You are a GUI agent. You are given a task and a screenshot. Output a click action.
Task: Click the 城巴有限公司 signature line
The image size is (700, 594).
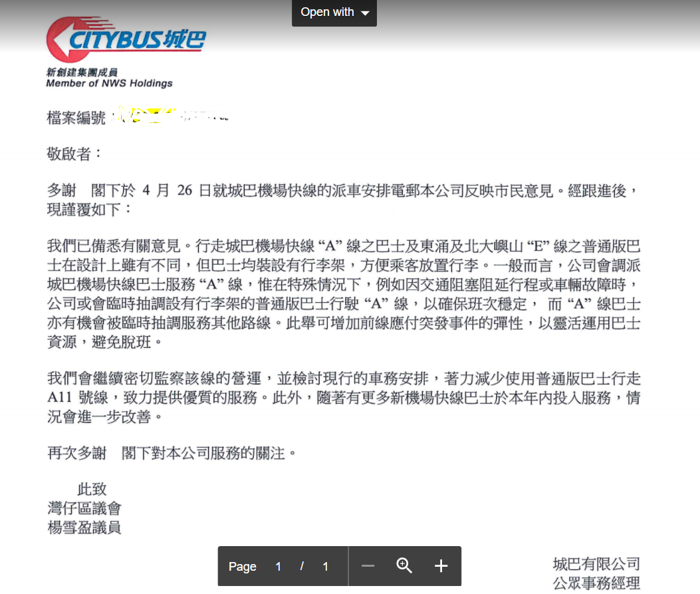(596, 564)
